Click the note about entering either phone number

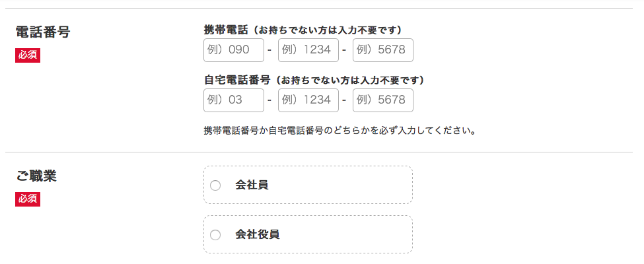pos(340,130)
